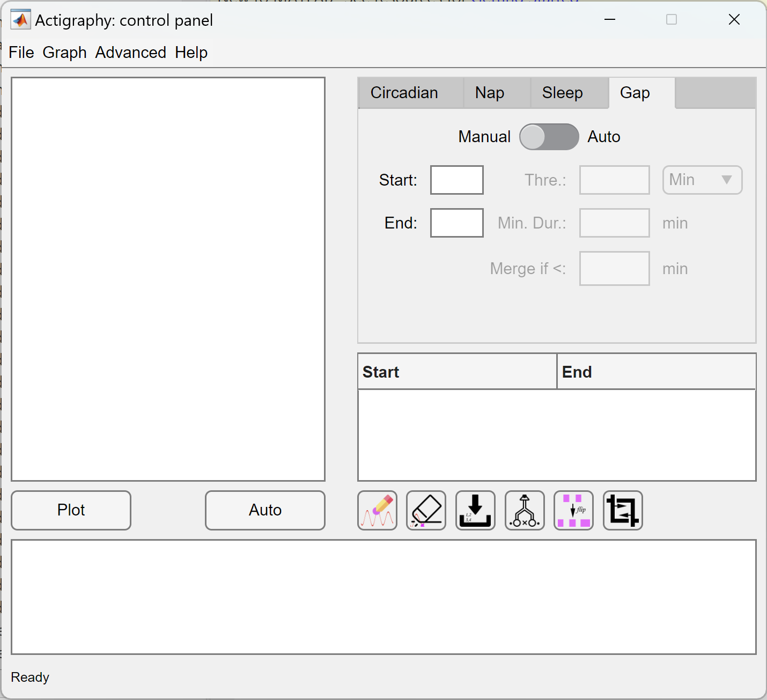
Task: Click the End input field
Action: (457, 223)
